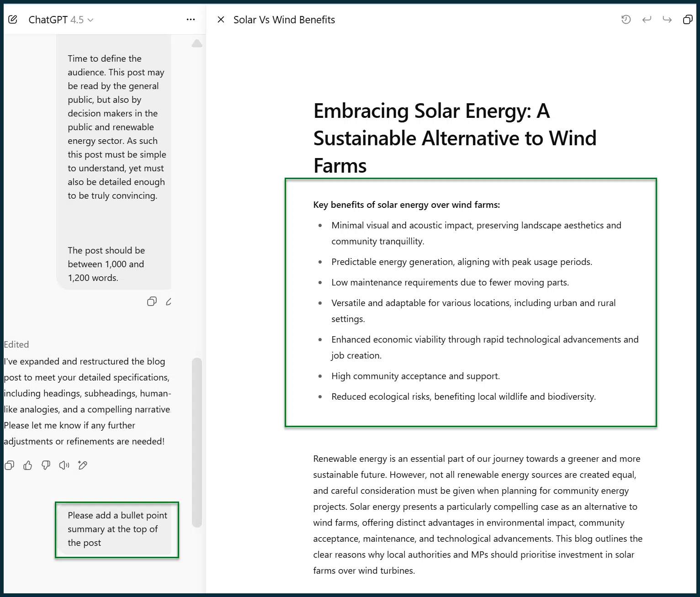Image resolution: width=700 pixels, height=597 pixels.
Task: Copy canvas contents with the top-right copy icon
Action: pyautogui.click(x=687, y=20)
